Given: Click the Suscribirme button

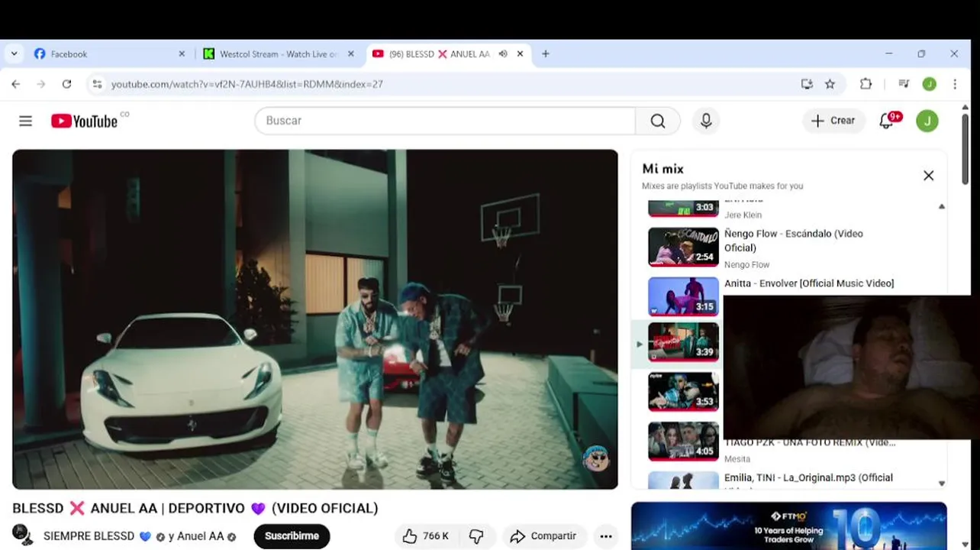Looking at the screenshot, I should pos(292,536).
